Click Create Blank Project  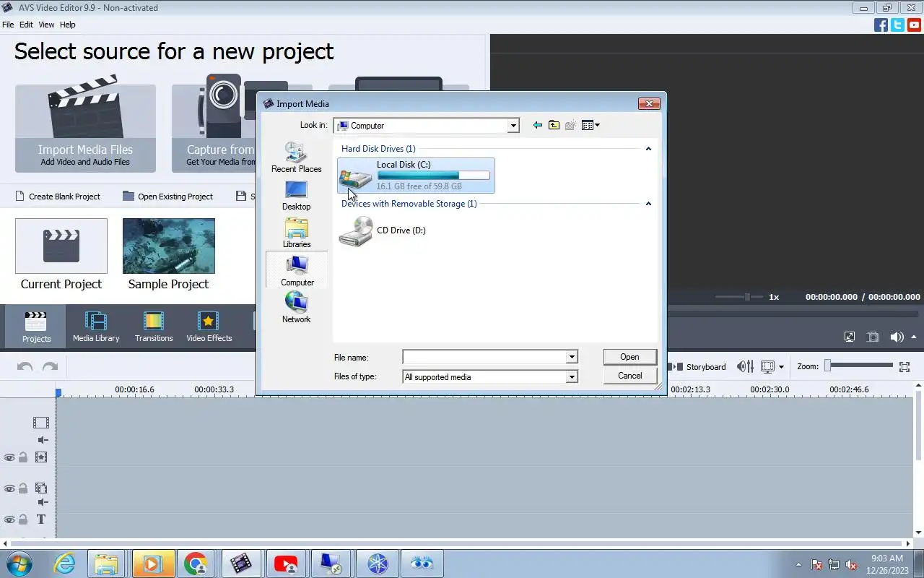[x=57, y=197]
